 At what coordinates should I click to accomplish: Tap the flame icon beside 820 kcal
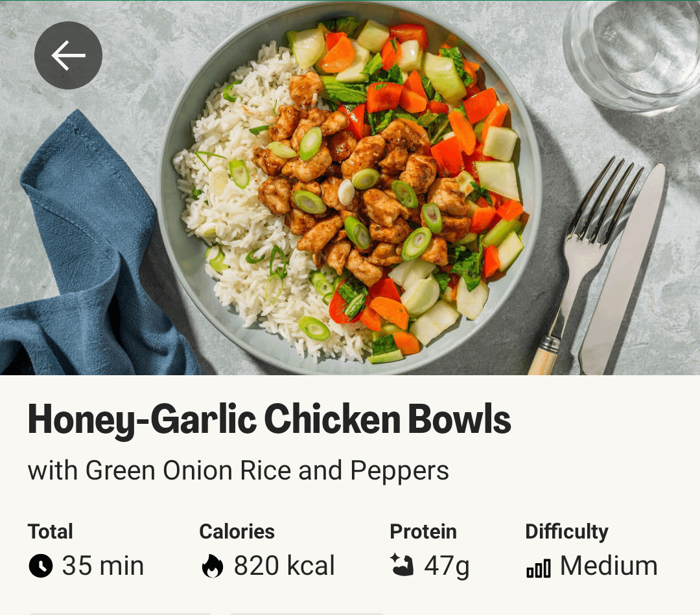213,566
